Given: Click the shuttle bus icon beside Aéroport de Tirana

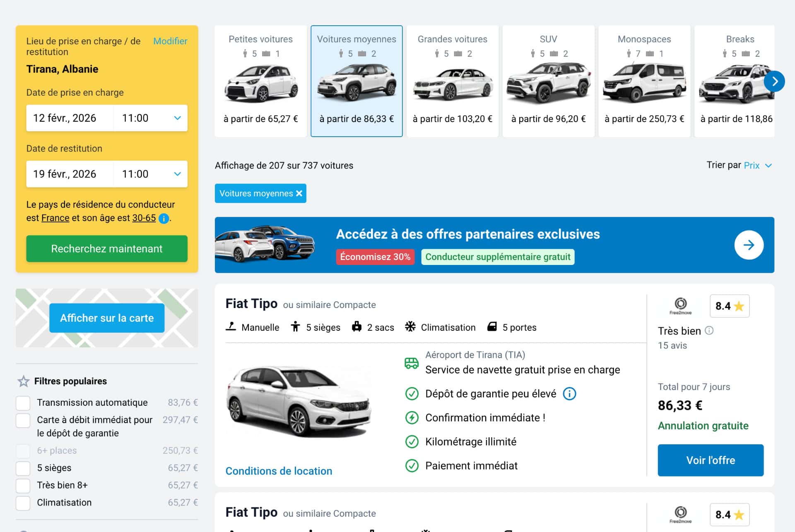Looking at the screenshot, I should (x=411, y=362).
